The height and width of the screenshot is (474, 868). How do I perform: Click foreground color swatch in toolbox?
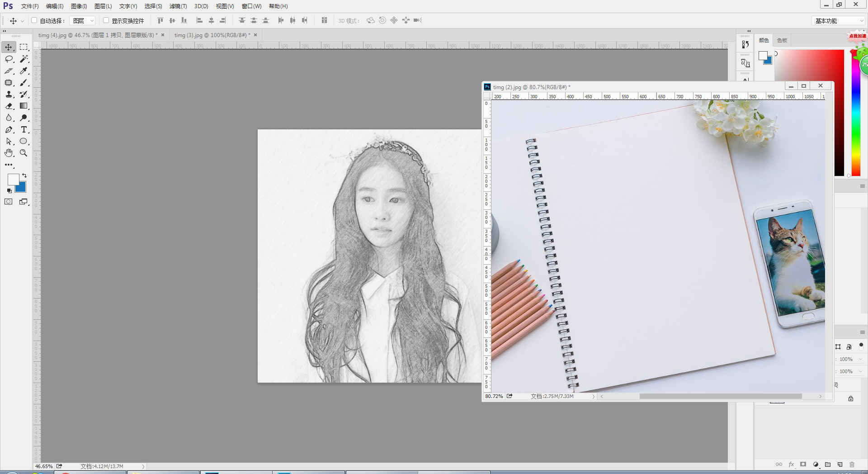(x=13, y=179)
